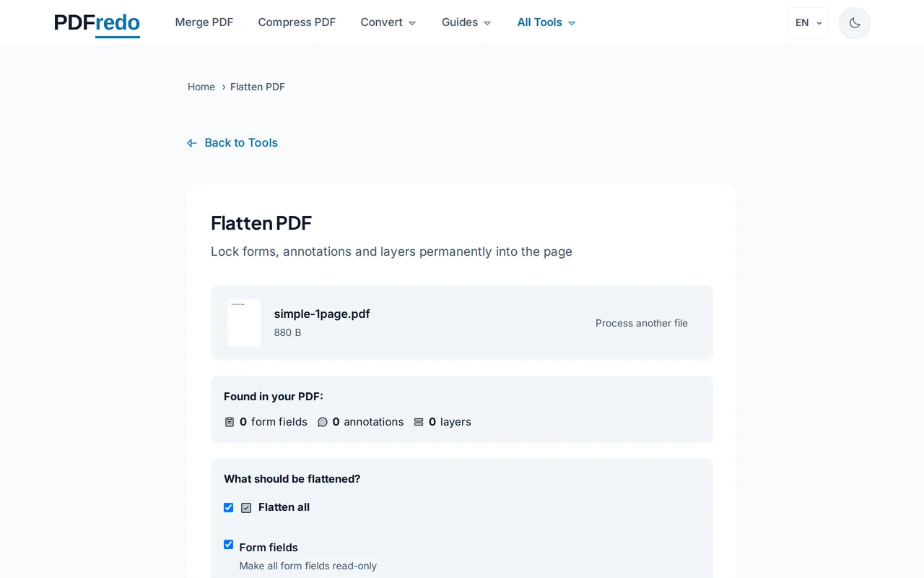This screenshot has height=578, width=924.
Task: Click the layers stack icon
Action: (x=419, y=421)
